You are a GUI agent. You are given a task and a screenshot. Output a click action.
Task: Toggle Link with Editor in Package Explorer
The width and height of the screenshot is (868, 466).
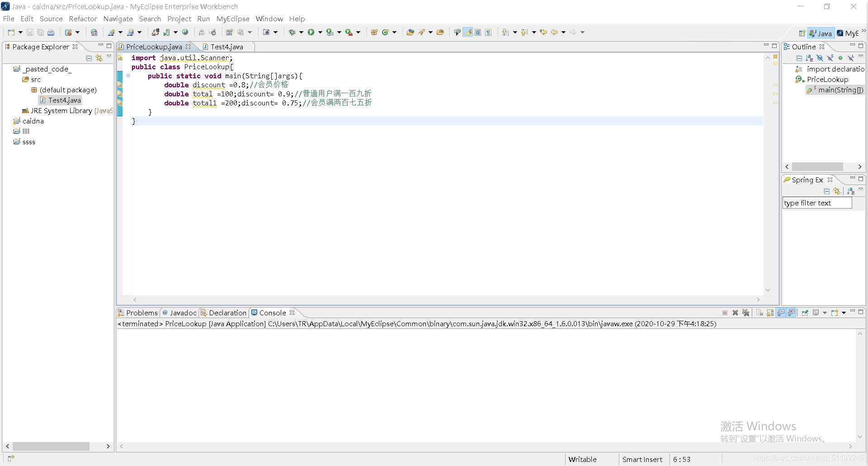pos(99,58)
